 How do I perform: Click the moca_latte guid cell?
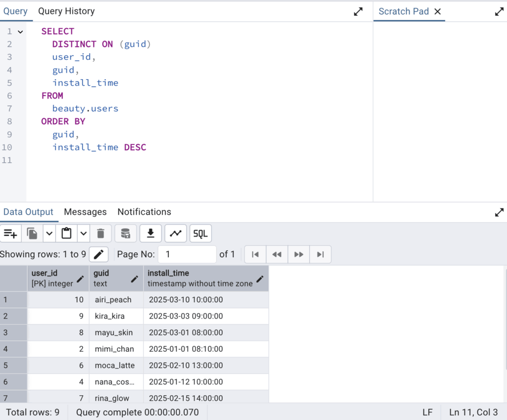coord(116,366)
